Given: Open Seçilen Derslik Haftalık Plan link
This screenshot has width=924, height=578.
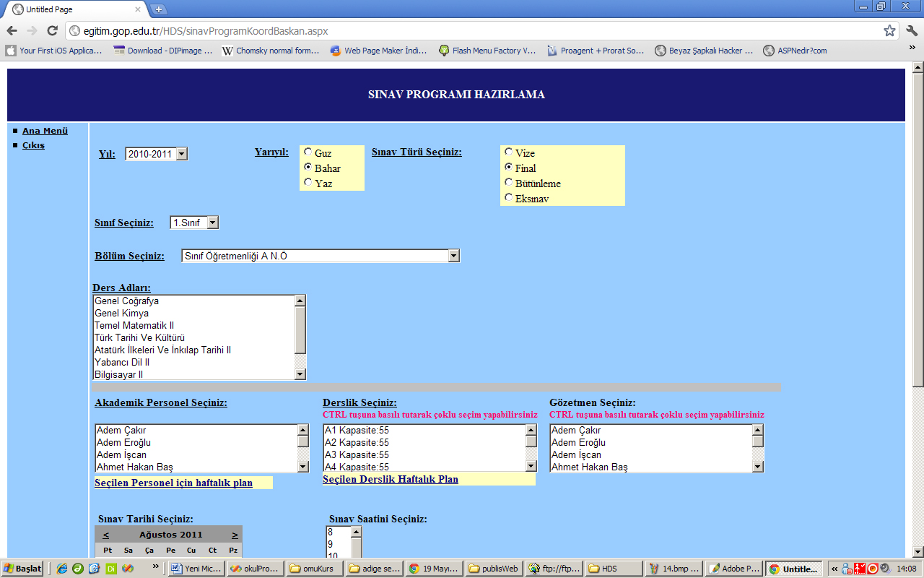Looking at the screenshot, I should 390,479.
